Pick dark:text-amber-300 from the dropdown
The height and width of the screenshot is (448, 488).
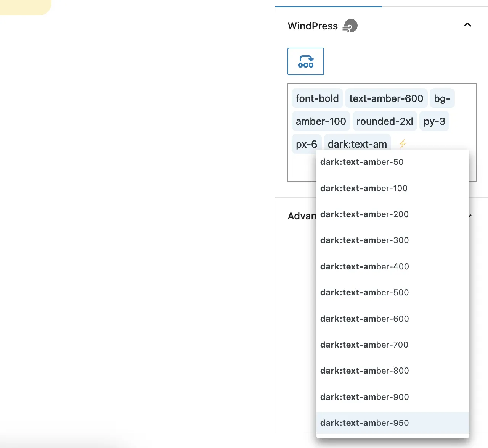393,240
